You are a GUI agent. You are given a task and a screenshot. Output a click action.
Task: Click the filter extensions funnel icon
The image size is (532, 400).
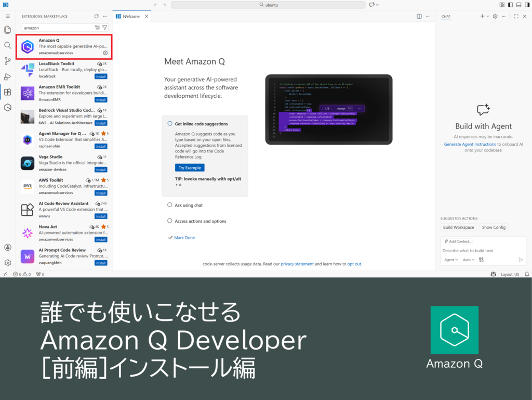(105, 28)
